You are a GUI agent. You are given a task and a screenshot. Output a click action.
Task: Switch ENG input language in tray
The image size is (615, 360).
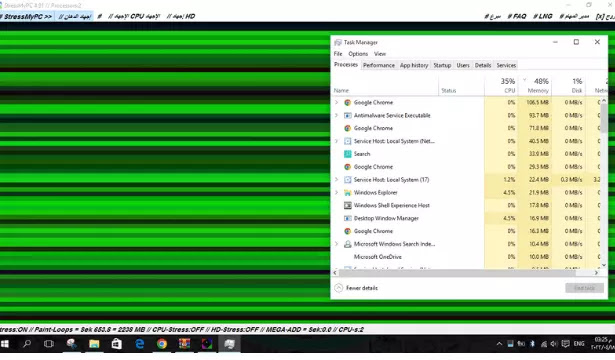tap(579, 344)
